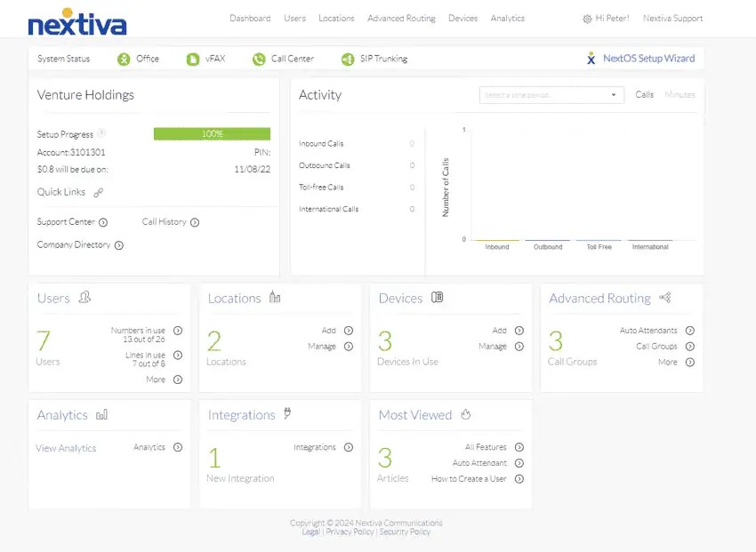Click the 3 Devices In Use count
Screen dimensions: 756x552
coord(385,341)
